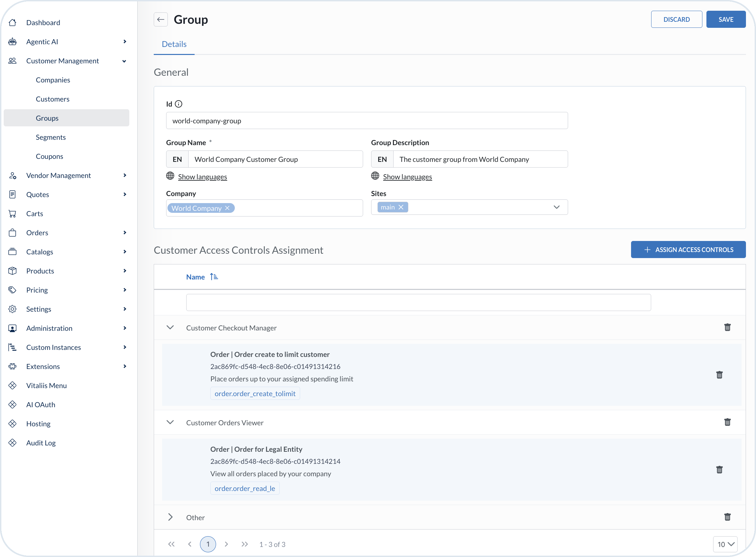Expand the Vendor Management menu
The image size is (756, 557).
(125, 175)
